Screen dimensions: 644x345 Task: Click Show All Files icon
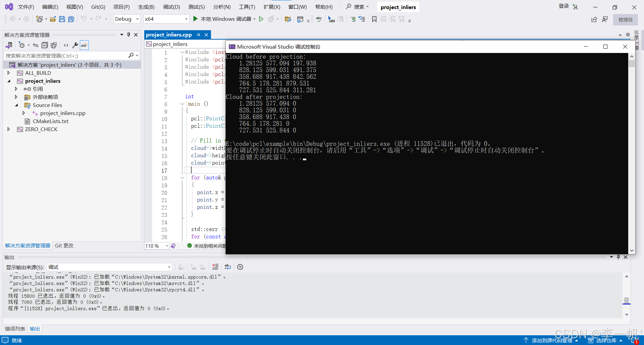tap(54, 45)
